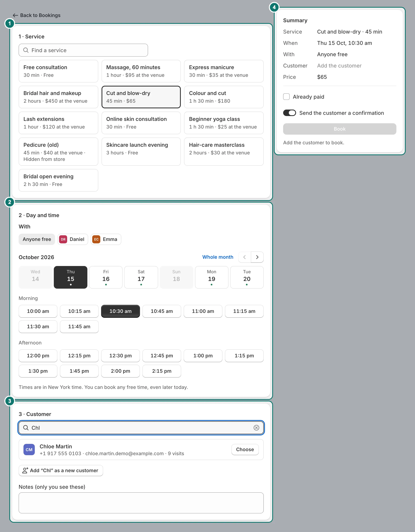Select the Cut and blow-dry card
Screen dimensions: 415x532
pyautogui.click(x=141, y=97)
